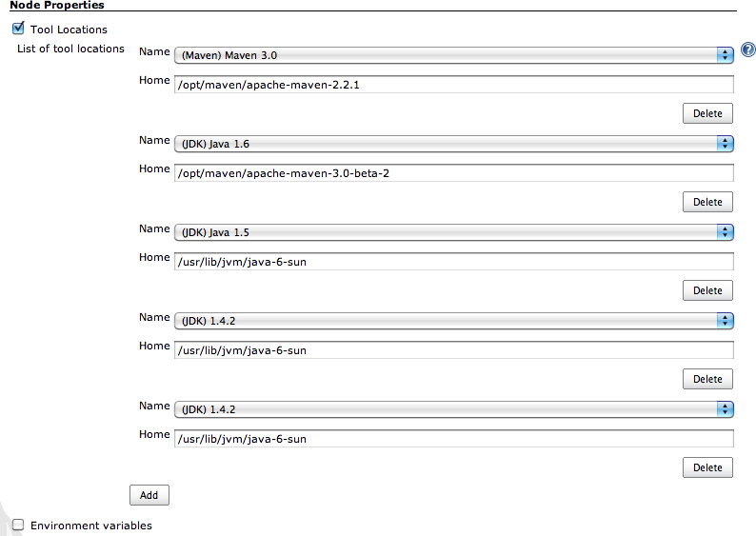This screenshot has height=536, width=756.
Task: Click the Home field under Java 1.5
Action: pos(454,262)
